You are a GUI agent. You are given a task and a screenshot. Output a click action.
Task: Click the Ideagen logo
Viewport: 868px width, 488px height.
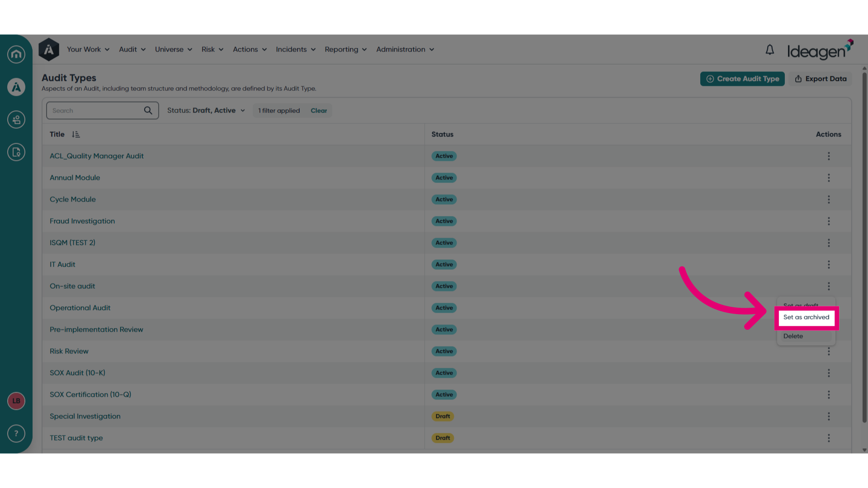pos(820,50)
